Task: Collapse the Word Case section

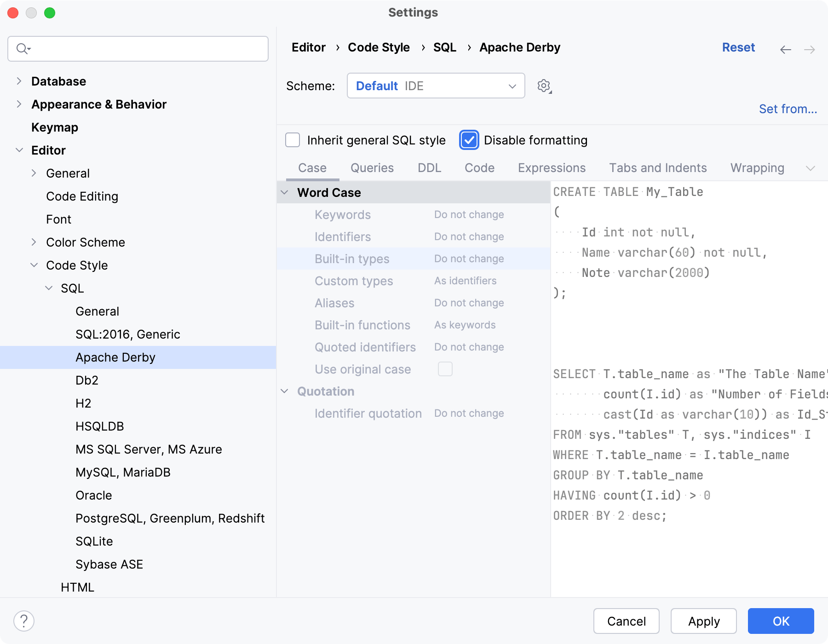Action: pyautogui.click(x=284, y=192)
